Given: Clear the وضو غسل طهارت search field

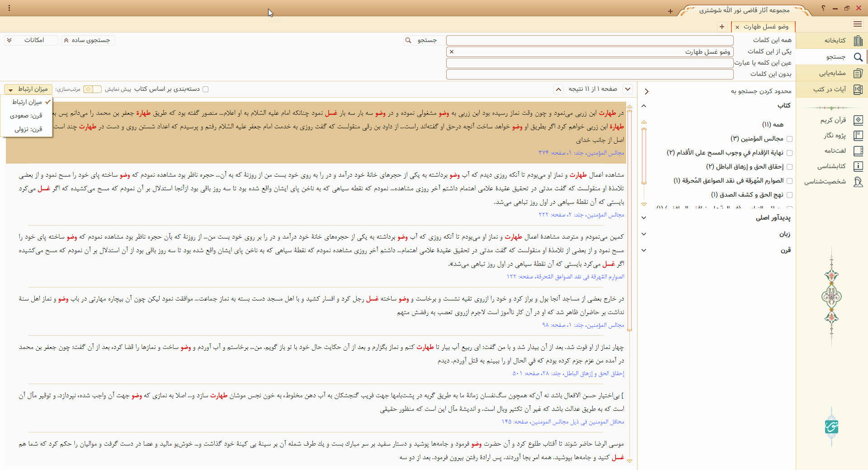Looking at the screenshot, I should [452, 52].
